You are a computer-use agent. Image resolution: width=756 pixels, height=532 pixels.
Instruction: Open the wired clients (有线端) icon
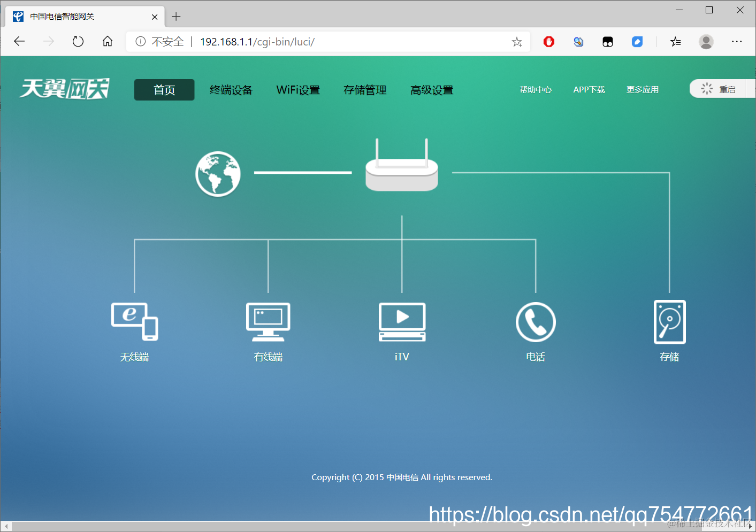click(268, 321)
